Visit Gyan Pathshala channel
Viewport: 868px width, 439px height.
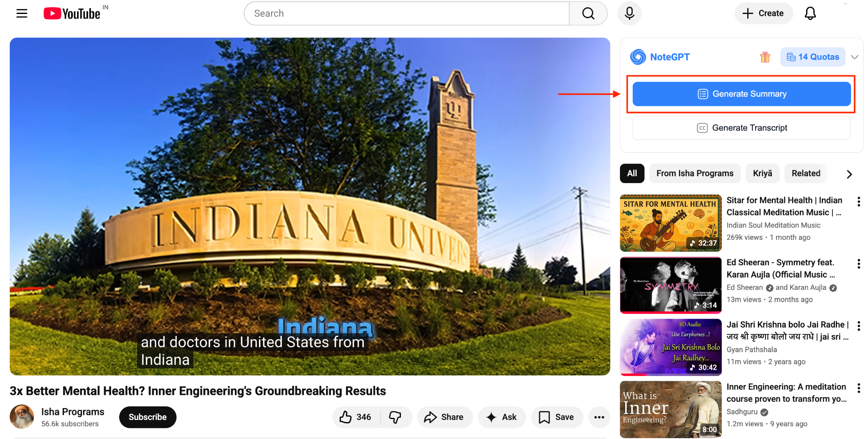tap(752, 350)
